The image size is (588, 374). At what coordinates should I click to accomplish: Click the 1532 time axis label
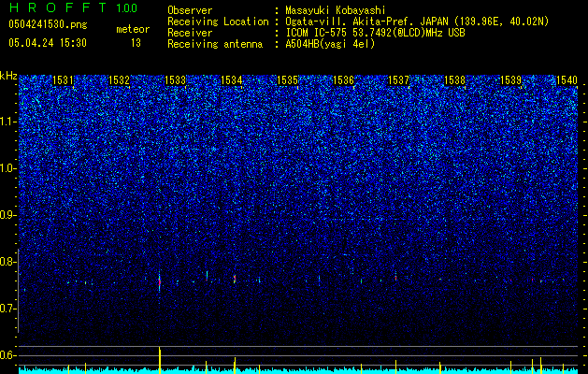119,80
